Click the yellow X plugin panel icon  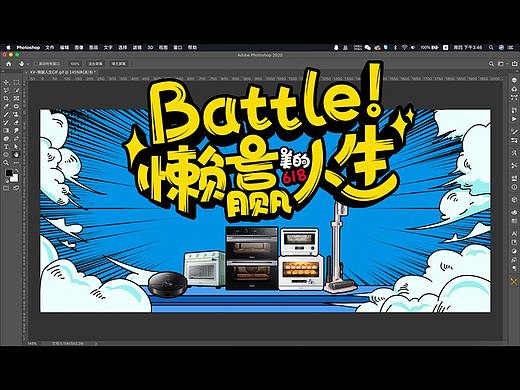514,282
